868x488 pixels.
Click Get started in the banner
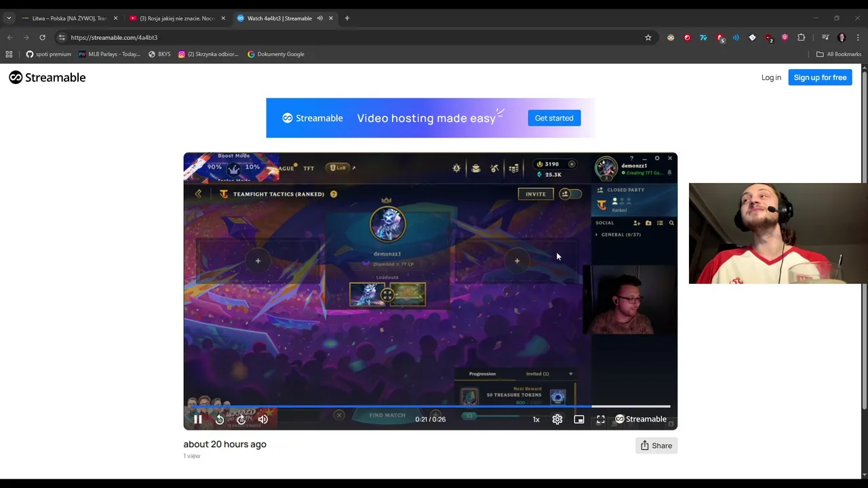pyautogui.click(x=554, y=118)
